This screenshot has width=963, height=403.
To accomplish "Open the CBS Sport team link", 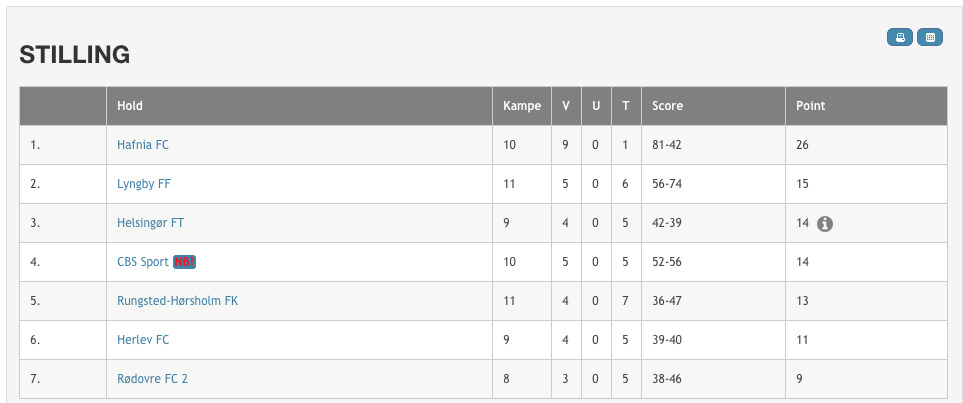I will coord(142,262).
